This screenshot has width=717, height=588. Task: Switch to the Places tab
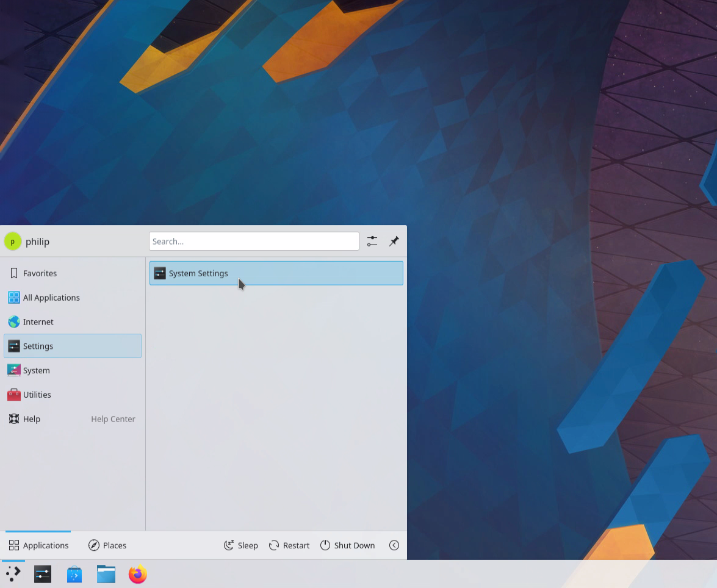[107, 545]
